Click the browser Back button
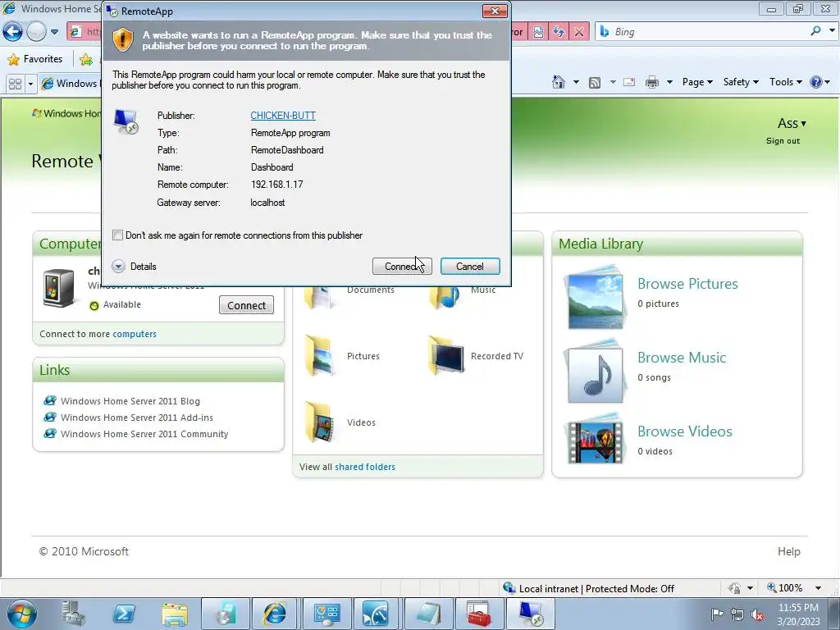This screenshot has height=630, width=840. 12,32
